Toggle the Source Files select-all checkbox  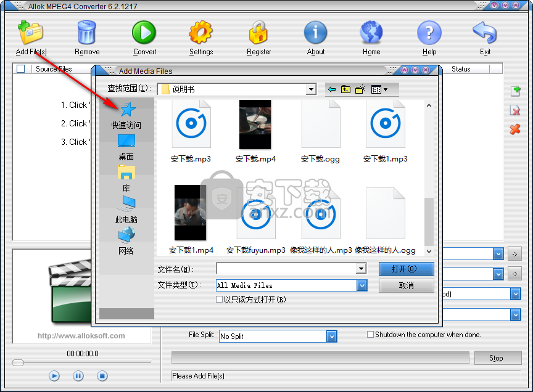[x=21, y=69]
